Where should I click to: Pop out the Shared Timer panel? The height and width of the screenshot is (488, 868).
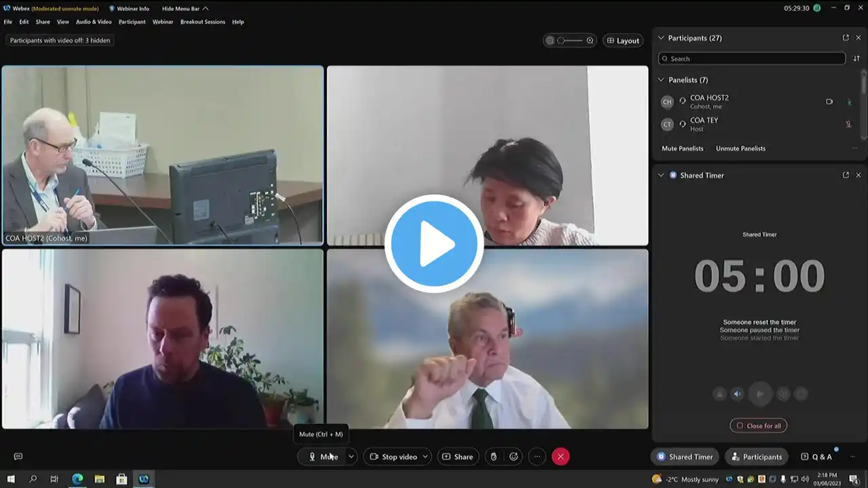[846, 175]
